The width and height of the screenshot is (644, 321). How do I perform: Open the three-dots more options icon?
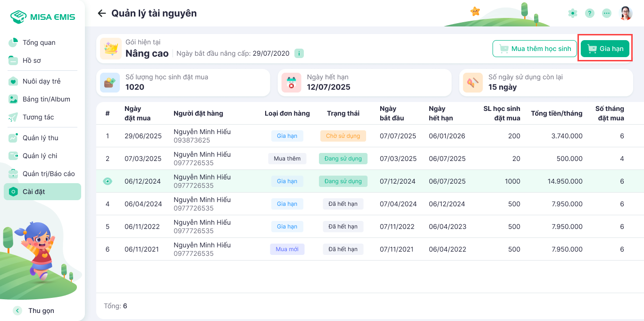coord(607,13)
